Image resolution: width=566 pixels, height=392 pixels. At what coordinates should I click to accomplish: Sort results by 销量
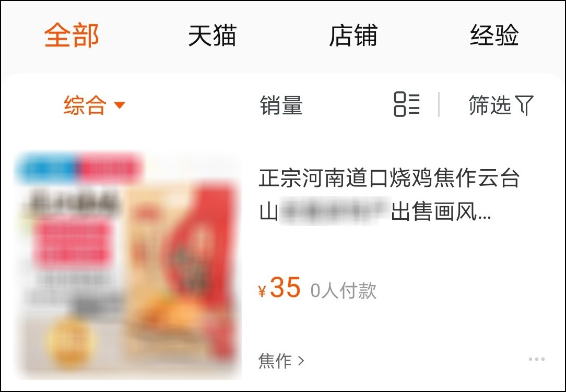tap(281, 105)
